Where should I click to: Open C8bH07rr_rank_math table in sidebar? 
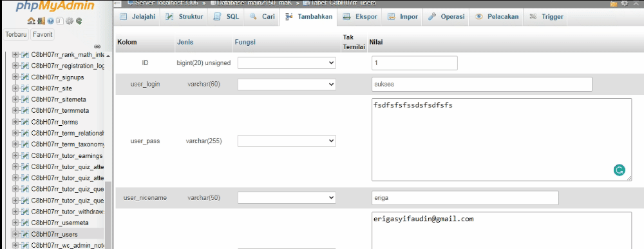pyautogui.click(x=68, y=55)
